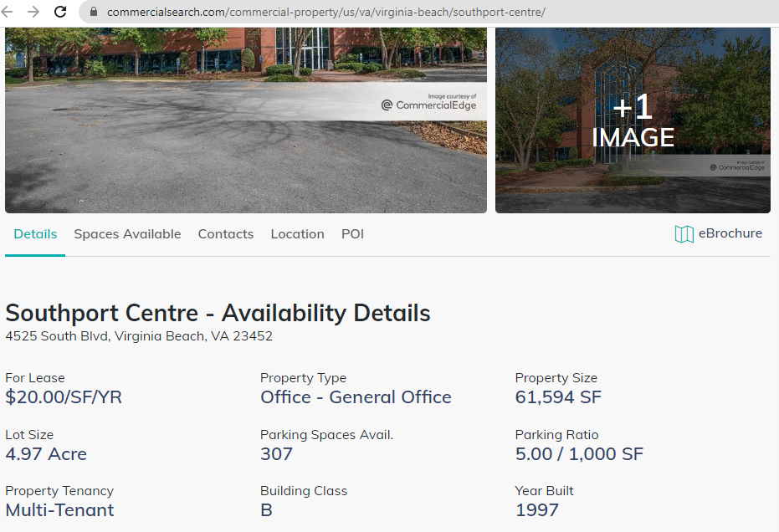This screenshot has width=779, height=532.
Task: Select the Location tab
Action: point(297,234)
